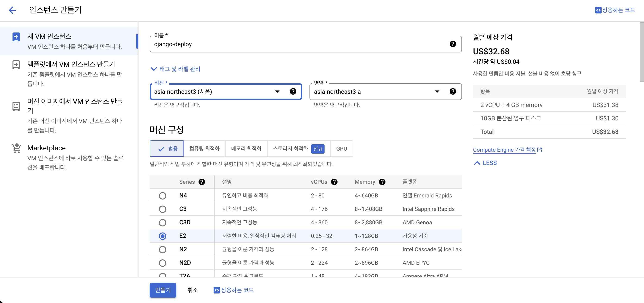Switch to GPU machine tab
This screenshot has width=644, height=303.
[341, 149]
